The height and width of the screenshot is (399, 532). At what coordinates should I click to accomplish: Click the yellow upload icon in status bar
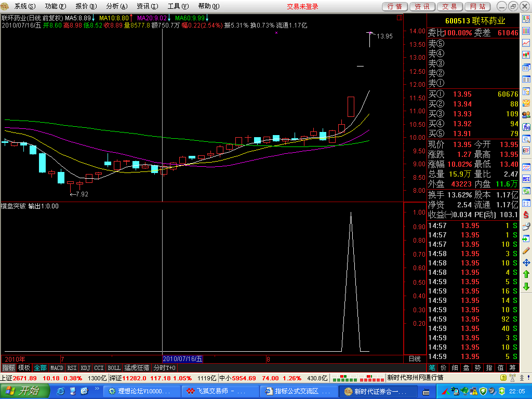pos(503,378)
